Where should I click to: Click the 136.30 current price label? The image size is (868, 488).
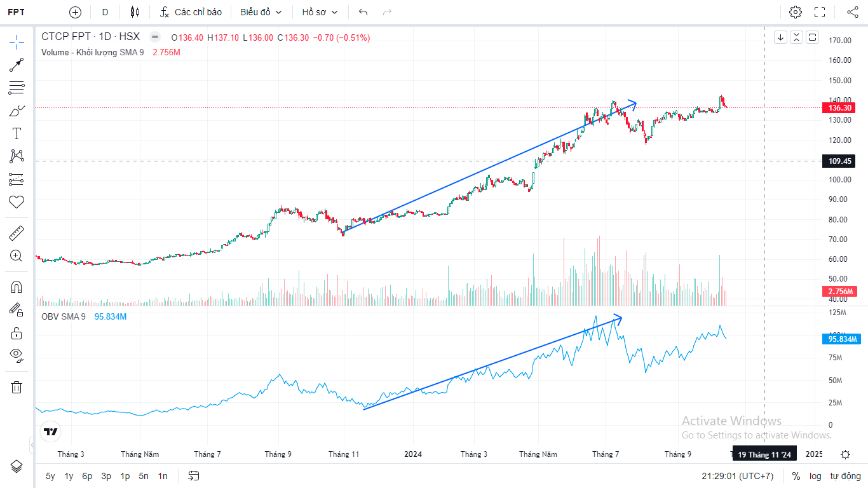(839, 107)
